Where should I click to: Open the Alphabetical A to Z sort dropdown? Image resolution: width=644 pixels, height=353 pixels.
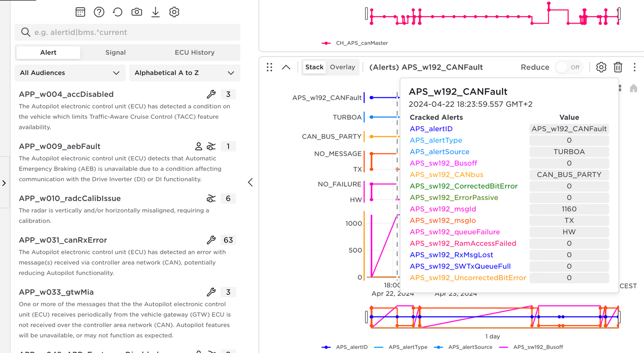pos(184,73)
